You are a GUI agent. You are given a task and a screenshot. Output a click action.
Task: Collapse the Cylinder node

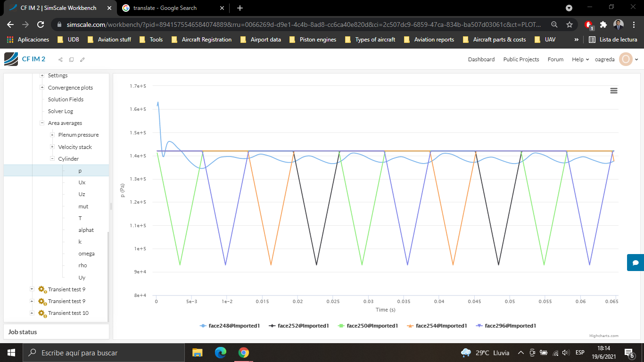(x=52, y=159)
